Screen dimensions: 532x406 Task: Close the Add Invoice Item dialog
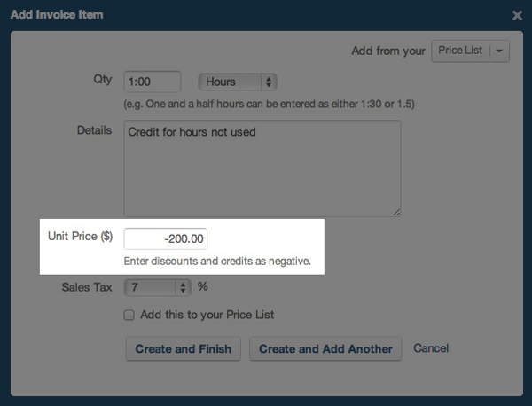point(517,15)
